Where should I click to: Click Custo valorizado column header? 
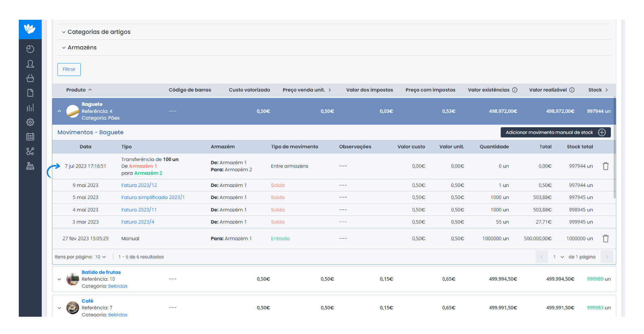(249, 90)
